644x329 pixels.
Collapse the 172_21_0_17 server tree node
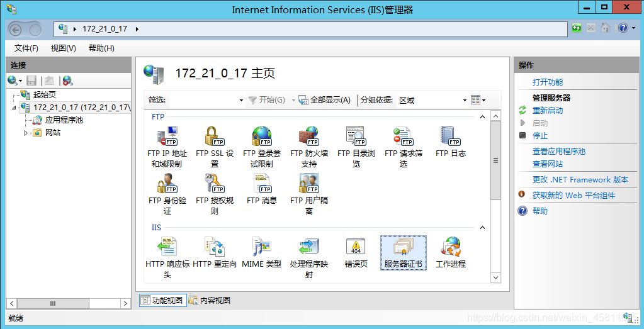coord(14,108)
